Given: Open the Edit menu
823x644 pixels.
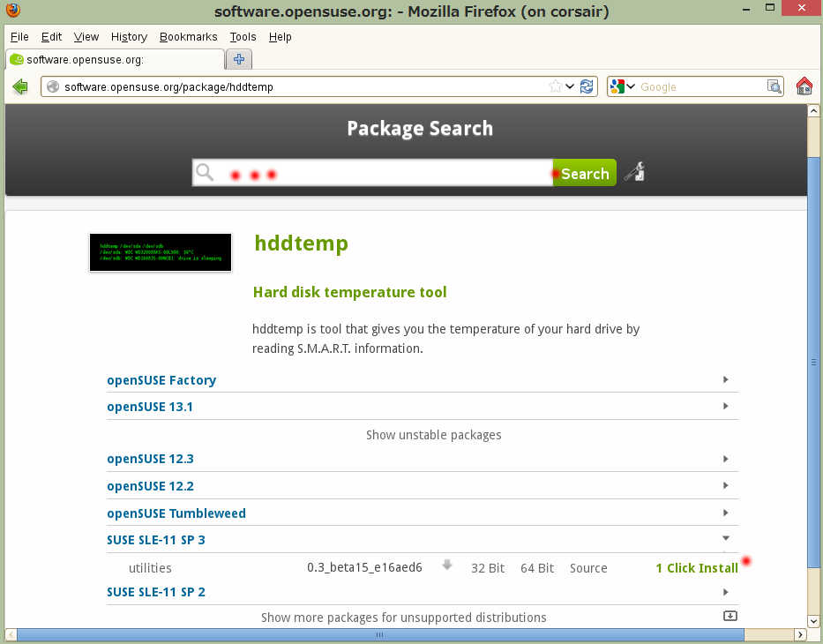Looking at the screenshot, I should (x=51, y=37).
